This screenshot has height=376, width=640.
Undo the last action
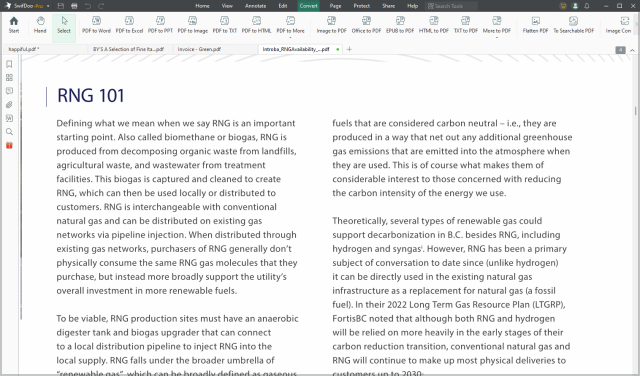pyautogui.click(x=88, y=6)
